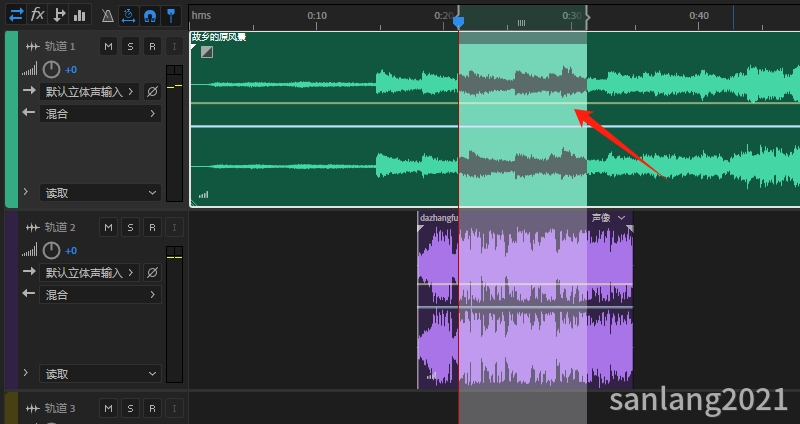
Task: Click polarity reverse icon on track 2
Action: click(152, 272)
